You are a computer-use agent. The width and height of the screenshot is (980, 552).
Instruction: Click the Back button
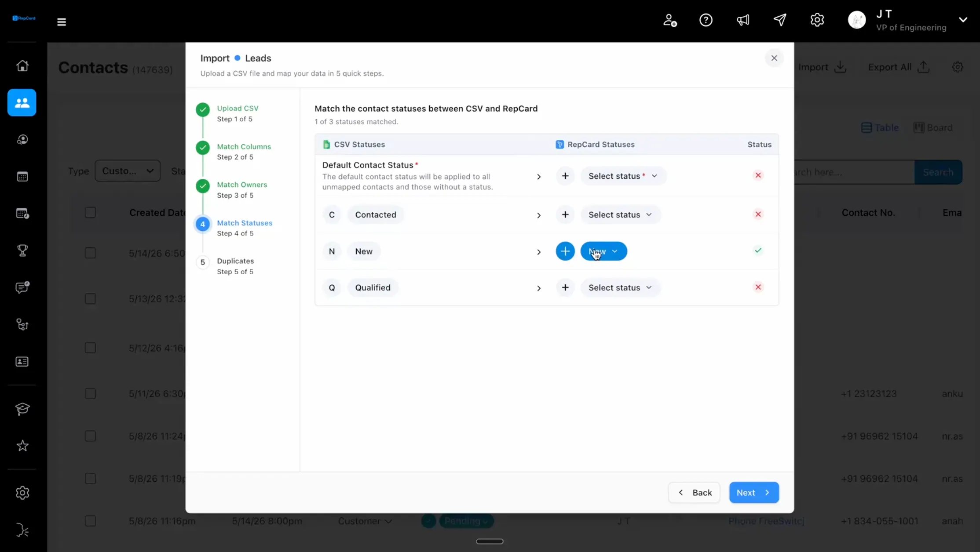694,493
